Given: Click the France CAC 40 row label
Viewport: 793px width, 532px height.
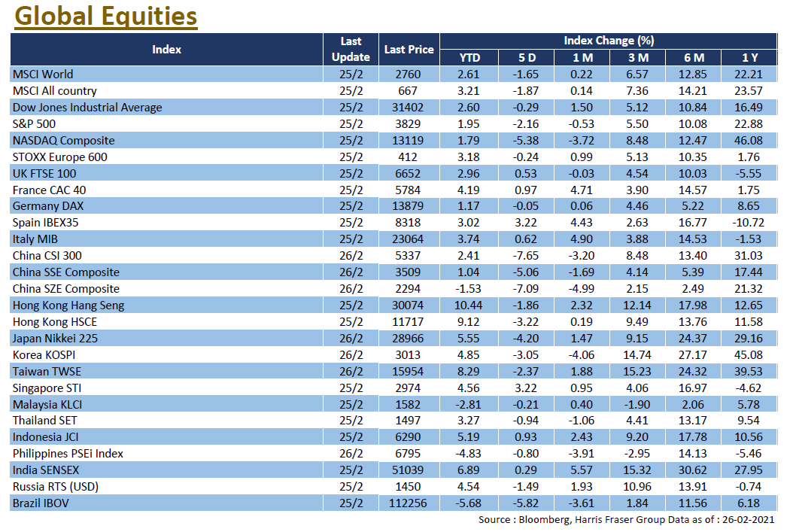Looking at the screenshot, I should pyautogui.click(x=49, y=190).
